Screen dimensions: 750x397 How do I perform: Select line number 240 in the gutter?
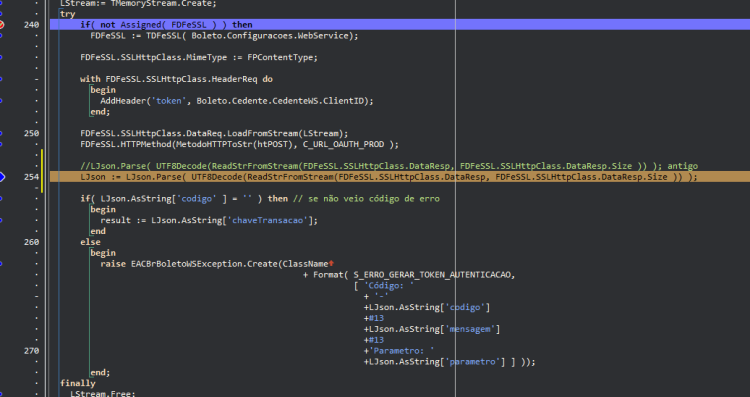click(x=32, y=25)
